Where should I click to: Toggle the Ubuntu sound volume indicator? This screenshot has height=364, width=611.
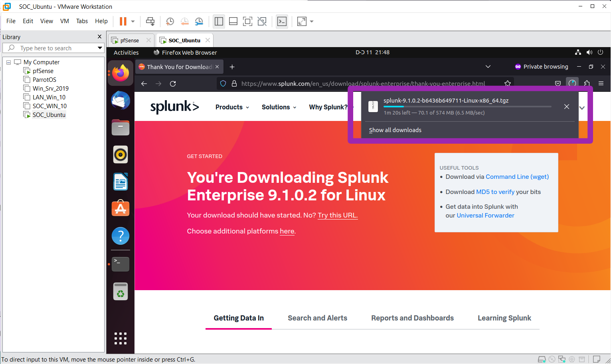point(589,52)
